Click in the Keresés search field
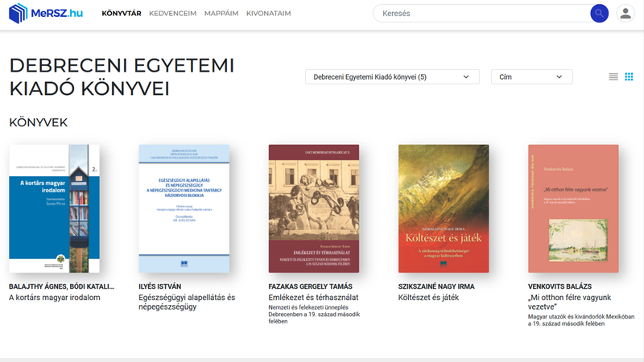Image resolution: width=644 pixels, height=362 pixels. tap(479, 14)
